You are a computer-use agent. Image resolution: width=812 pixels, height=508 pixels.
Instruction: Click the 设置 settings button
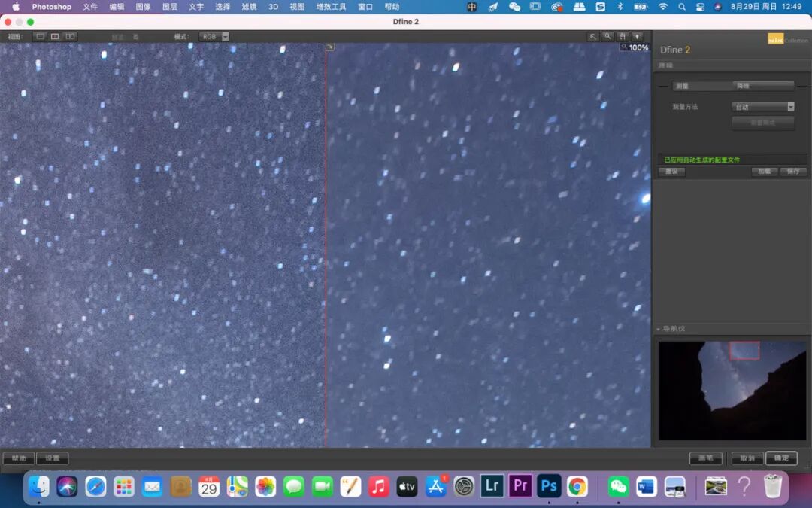click(x=53, y=458)
